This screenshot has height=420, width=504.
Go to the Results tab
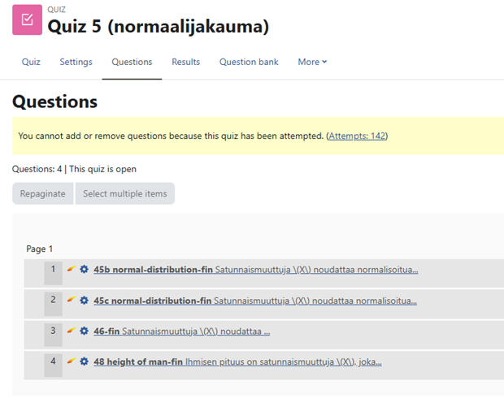pyautogui.click(x=185, y=62)
